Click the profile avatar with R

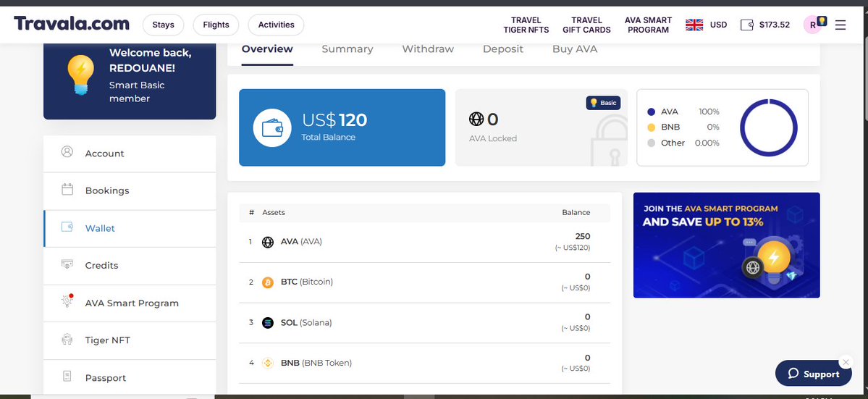pyautogui.click(x=813, y=25)
